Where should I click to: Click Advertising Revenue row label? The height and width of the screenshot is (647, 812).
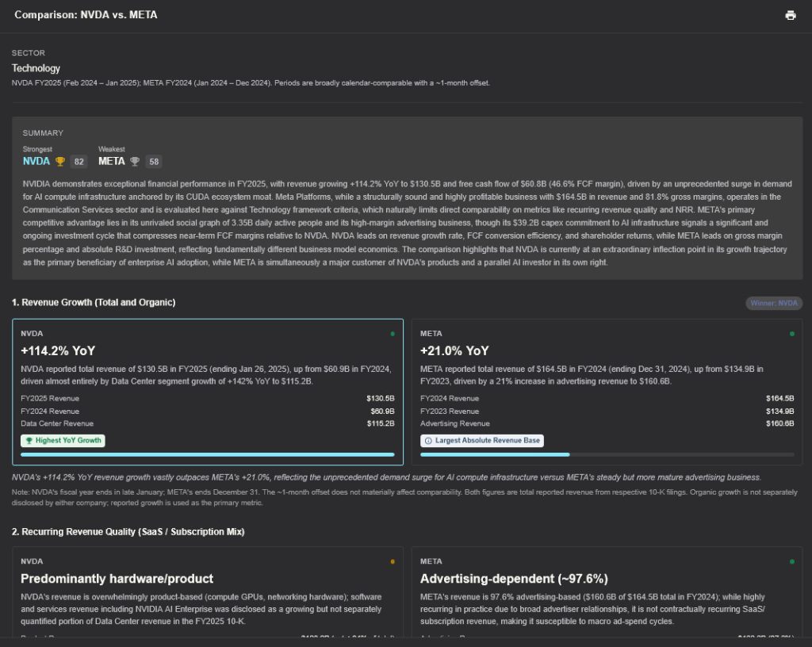point(454,423)
